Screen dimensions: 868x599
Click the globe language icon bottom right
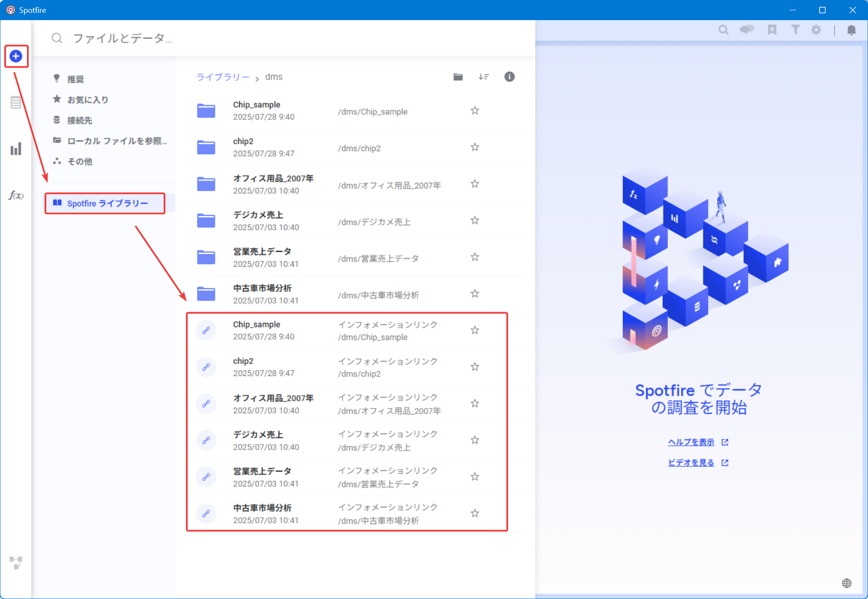[847, 583]
